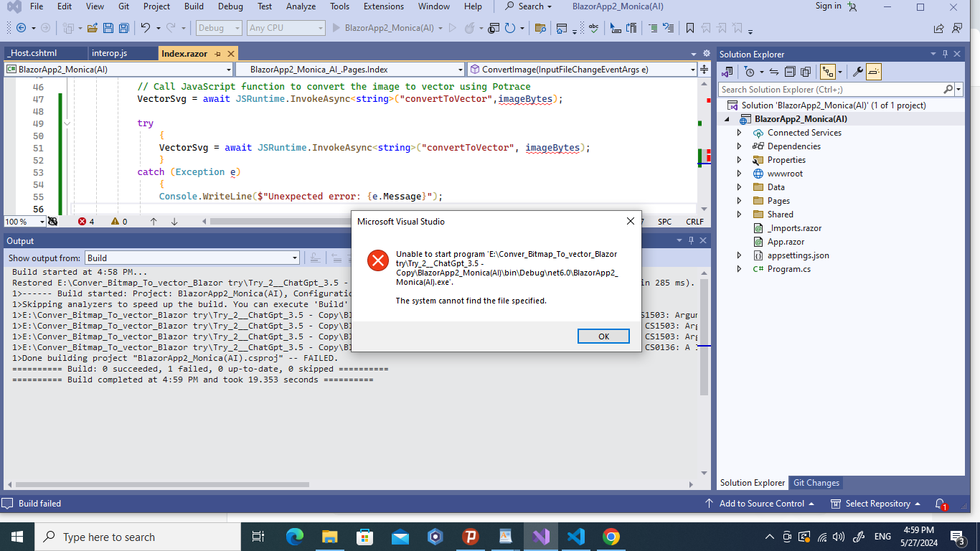Go to next issue with down arrow
This screenshot has width=980, height=551.
pyautogui.click(x=174, y=222)
